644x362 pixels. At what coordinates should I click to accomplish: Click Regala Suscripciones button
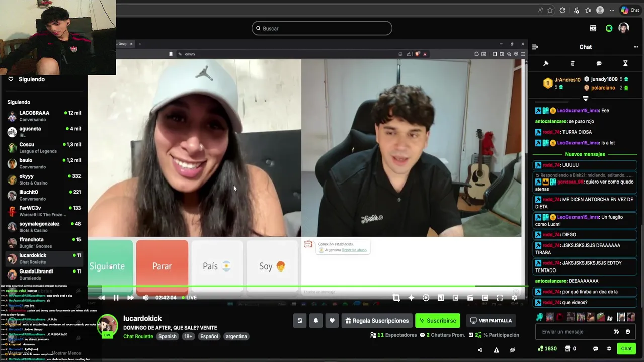coord(377,321)
